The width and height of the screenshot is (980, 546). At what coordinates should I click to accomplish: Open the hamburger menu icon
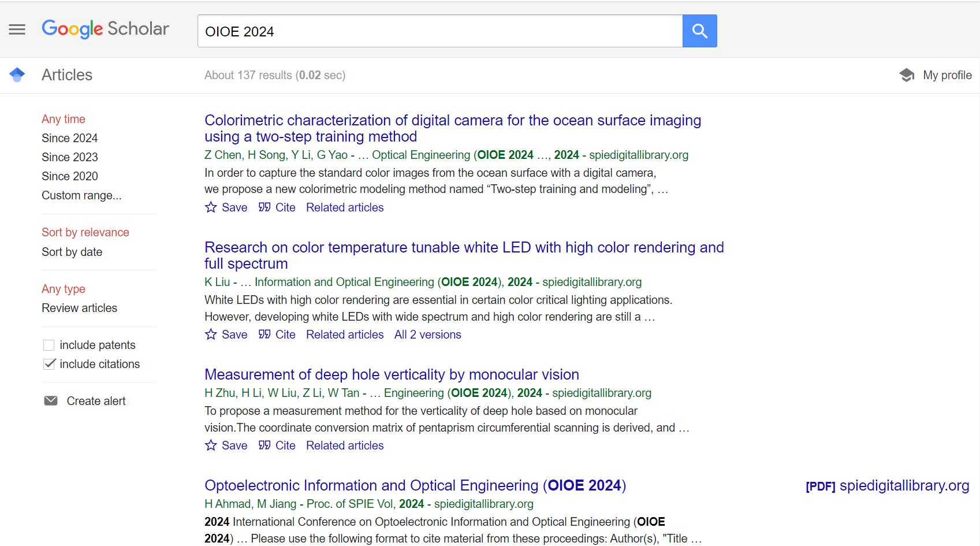point(17,29)
